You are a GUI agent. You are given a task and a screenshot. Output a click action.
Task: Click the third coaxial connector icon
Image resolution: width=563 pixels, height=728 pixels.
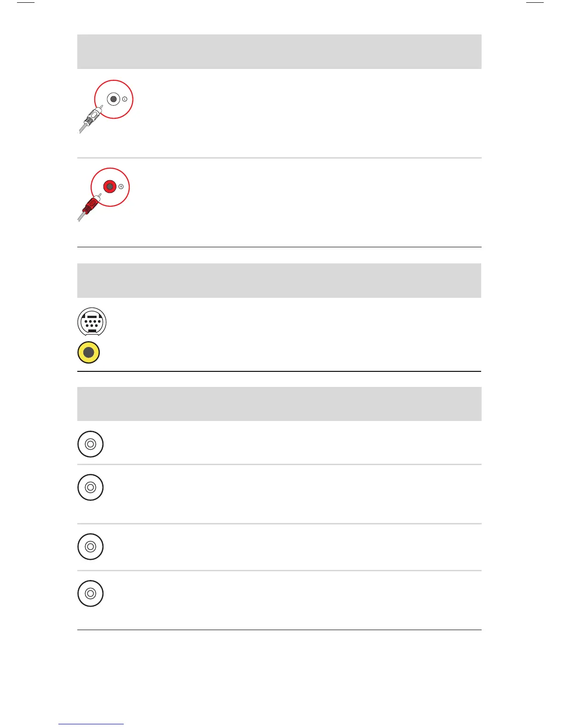pyautogui.click(x=91, y=546)
